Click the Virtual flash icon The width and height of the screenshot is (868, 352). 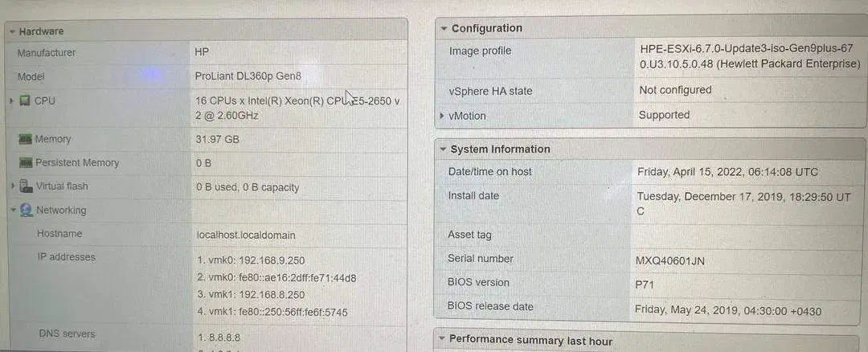pyautogui.click(x=26, y=186)
